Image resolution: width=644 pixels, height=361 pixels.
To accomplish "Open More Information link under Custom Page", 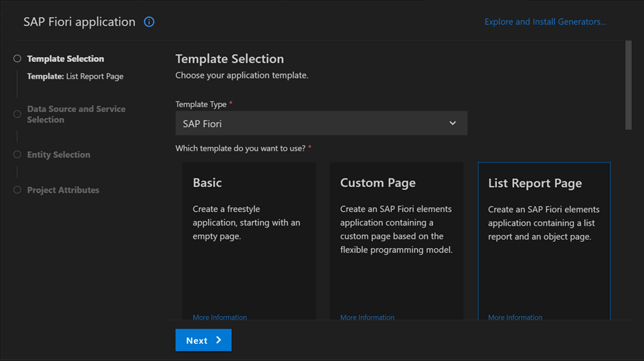I will point(367,317).
